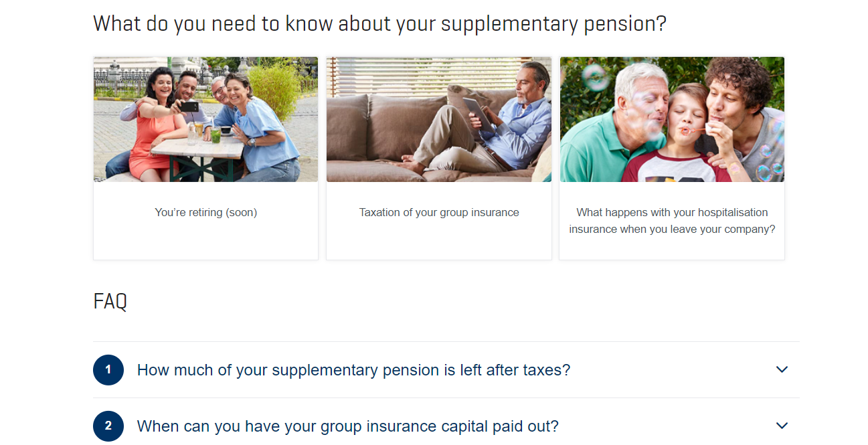Go to 'Taxation of your group insurance'
Image resolution: width=868 pixels, height=445 pixels.
(x=439, y=212)
